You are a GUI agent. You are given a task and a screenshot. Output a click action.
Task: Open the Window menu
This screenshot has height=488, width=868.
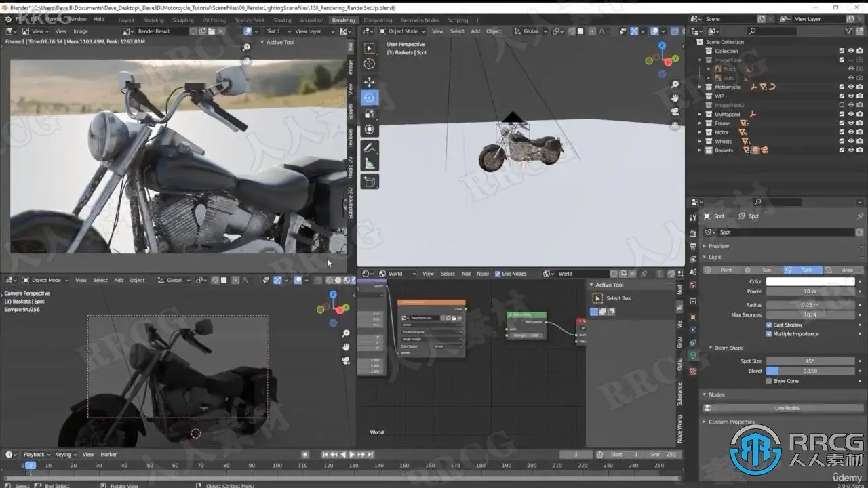pyautogui.click(x=77, y=19)
